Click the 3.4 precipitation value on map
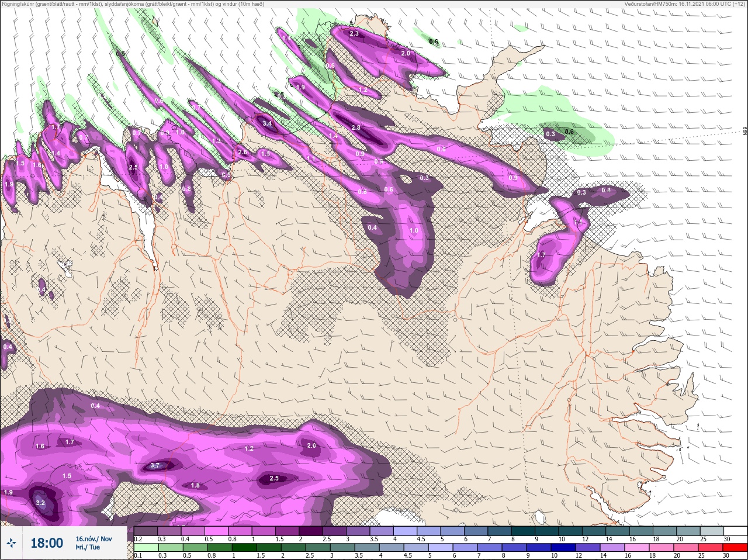Screen dimensions: 748x560 pyautogui.click(x=268, y=123)
